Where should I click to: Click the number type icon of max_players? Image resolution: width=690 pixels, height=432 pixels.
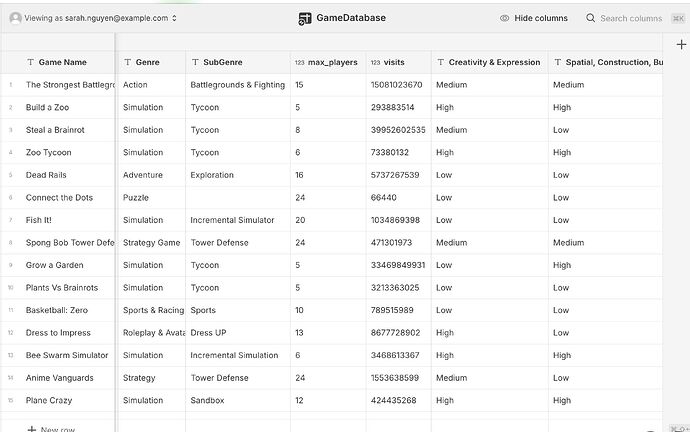pyautogui.click(x=300, y=62)
